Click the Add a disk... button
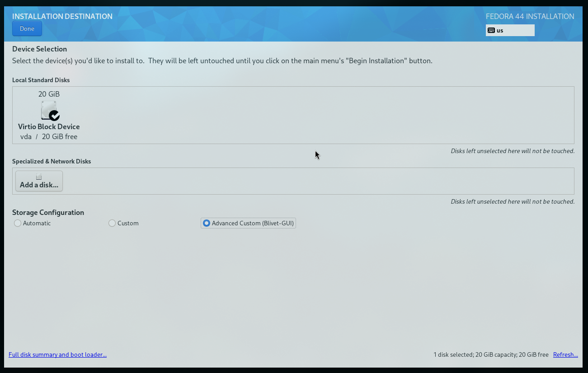588x373 pixels. point(39,181)
